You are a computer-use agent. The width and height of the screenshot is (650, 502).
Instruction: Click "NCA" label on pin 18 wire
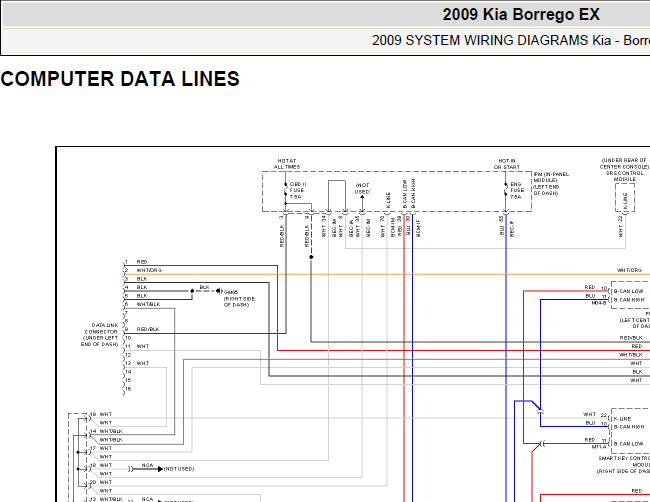[147, 465]
